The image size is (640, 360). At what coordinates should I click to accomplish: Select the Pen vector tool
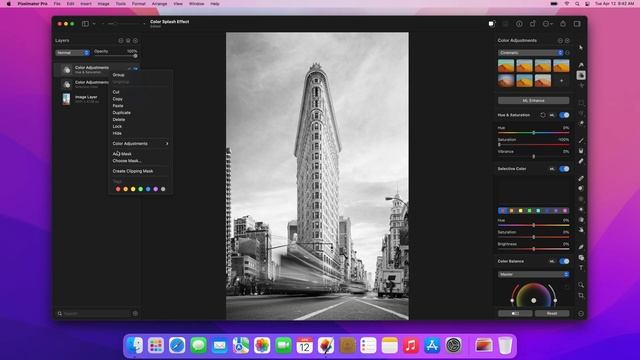[x=581, y=247]
